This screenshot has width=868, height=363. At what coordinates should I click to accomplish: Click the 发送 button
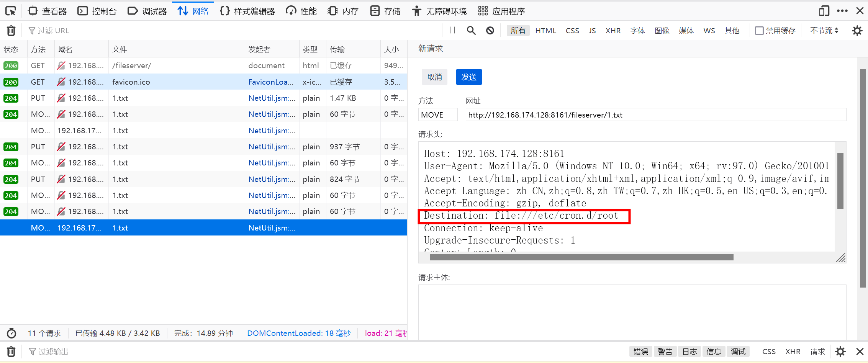[468, 77]
